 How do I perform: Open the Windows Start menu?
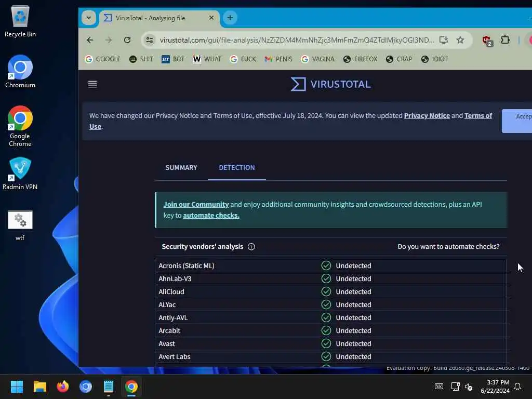coord(17,387)
